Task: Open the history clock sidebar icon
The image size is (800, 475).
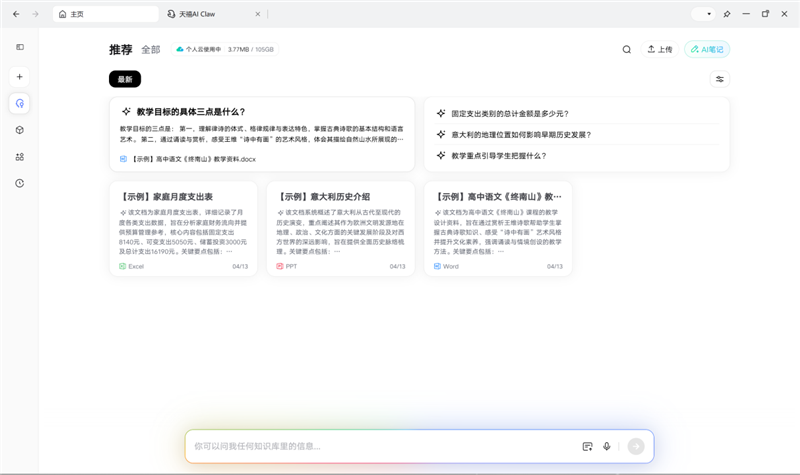Action: (x=19, y=183)
